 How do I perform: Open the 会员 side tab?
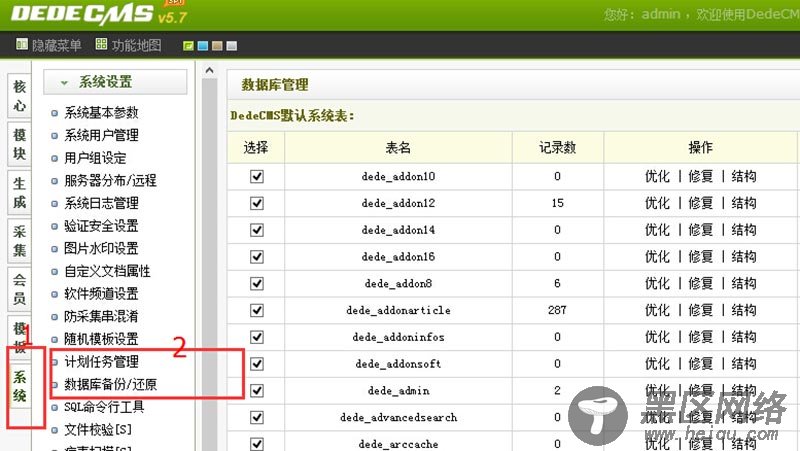[19, 289]
